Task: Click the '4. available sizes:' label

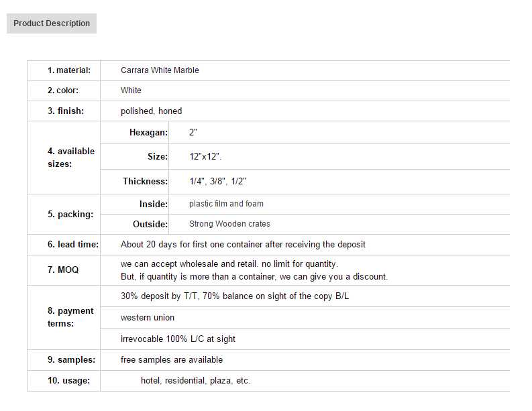Action: [x=70, y=158]
